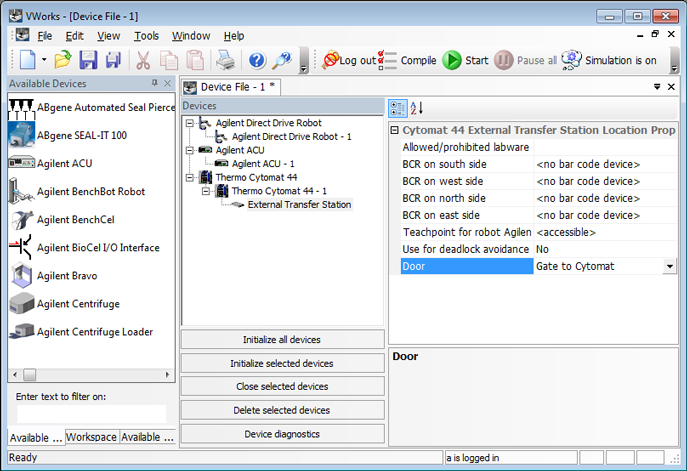Toggle Simulation is on button
This screenshot has width=687, height=471.
(x=609, y=60)
